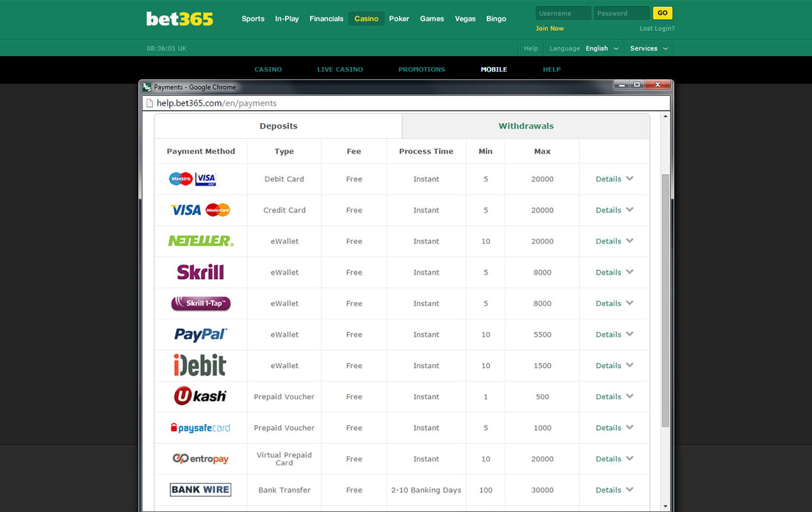Click the Bank Wire logo
Image resolution: width=812 pixels, height=512 pixels.
click(200, 490)
